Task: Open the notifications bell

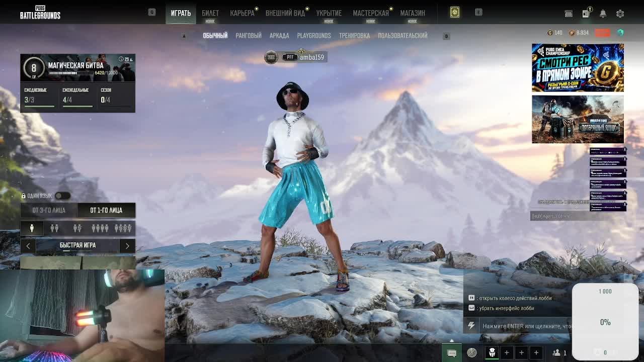Action: 603,14
